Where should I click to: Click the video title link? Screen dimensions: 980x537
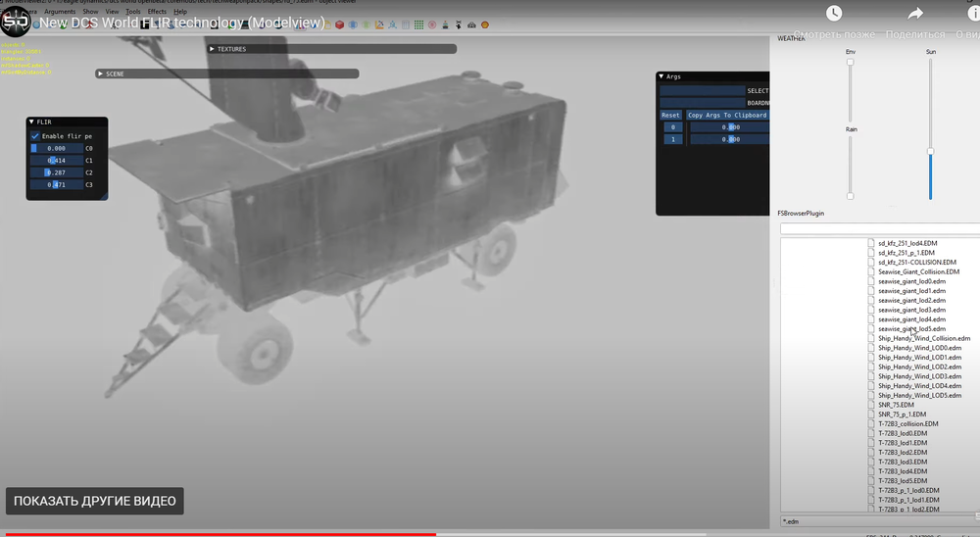[x=182, y=24]
